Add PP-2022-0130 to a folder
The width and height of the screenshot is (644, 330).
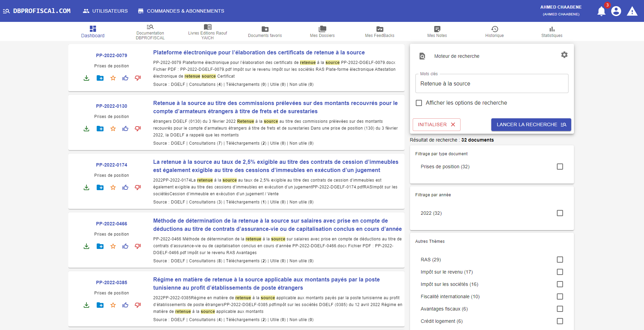100,129
